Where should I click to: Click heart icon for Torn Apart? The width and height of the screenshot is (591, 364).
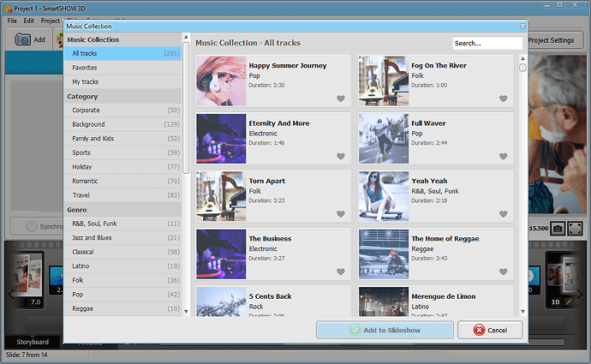[x=341, y=214]
